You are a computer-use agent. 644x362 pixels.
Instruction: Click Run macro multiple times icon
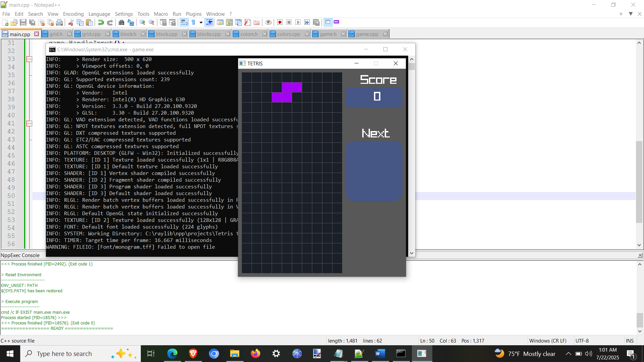307,22
